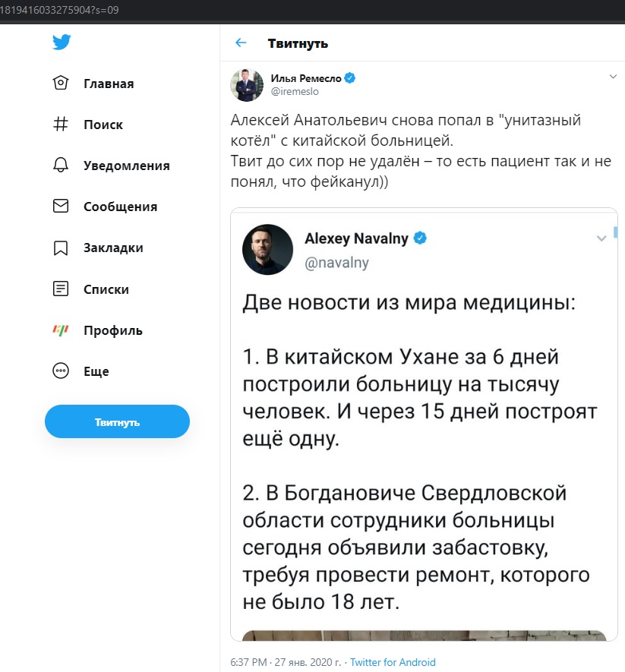Click Alexey Navalny's avatar photo
The width and height of the screenshot is (625, 672).
point(267,249)
